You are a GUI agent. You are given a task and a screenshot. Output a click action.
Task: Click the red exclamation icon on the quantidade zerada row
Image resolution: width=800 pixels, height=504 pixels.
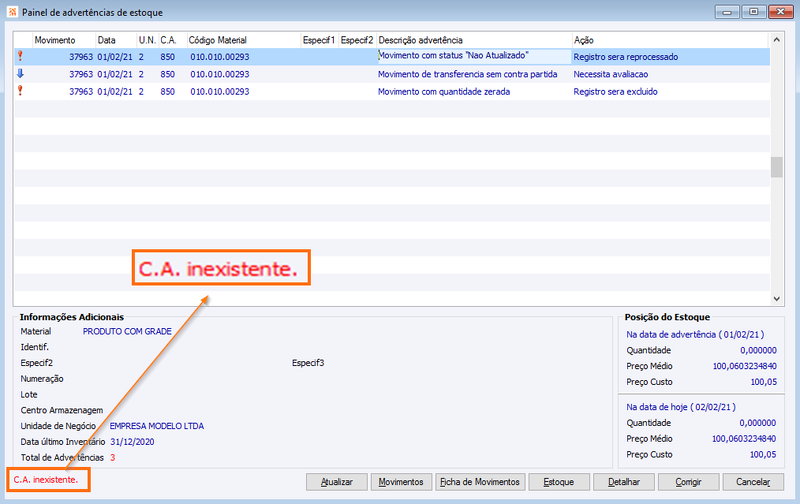tap(20, 91)
